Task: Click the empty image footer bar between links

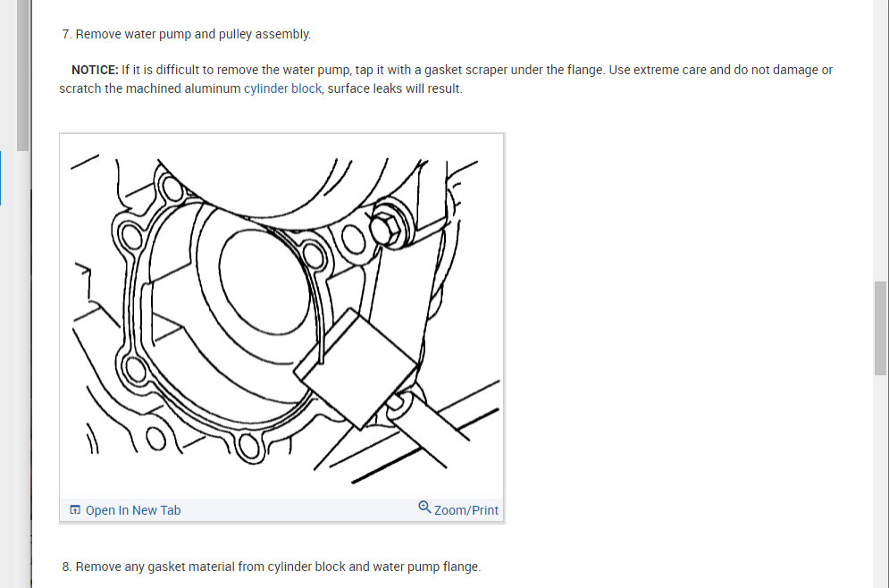Action: 299,510
